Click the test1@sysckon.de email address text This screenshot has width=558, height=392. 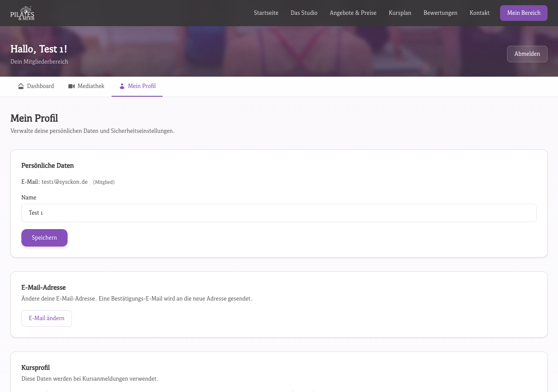pyautogui.click(x=65, y=182)
